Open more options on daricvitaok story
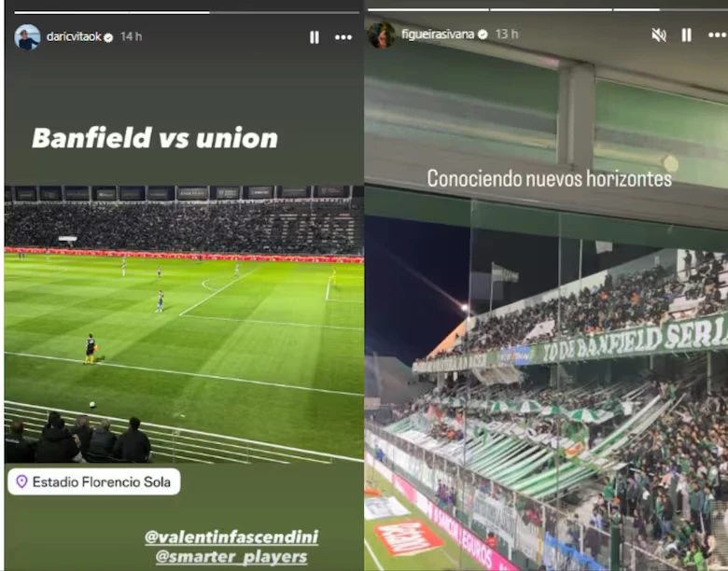The height and width of the screenshot is (571, 728). coord(343,37)
